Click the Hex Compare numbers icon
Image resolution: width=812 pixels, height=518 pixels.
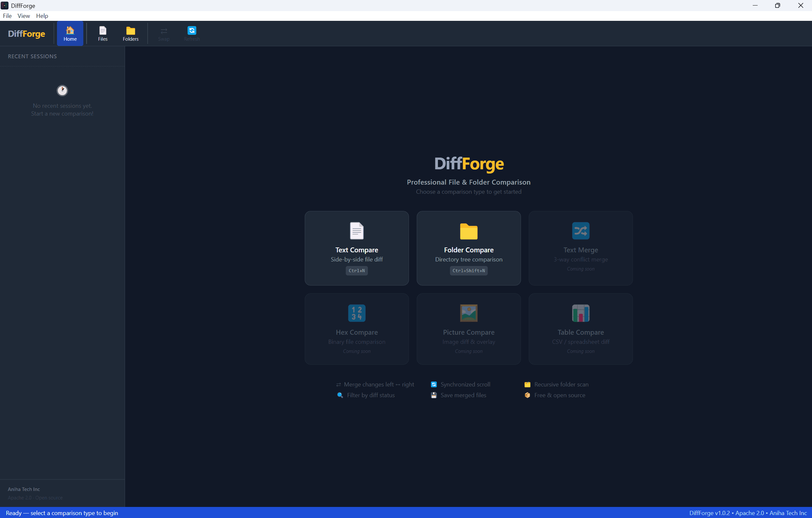coord(357,313)
